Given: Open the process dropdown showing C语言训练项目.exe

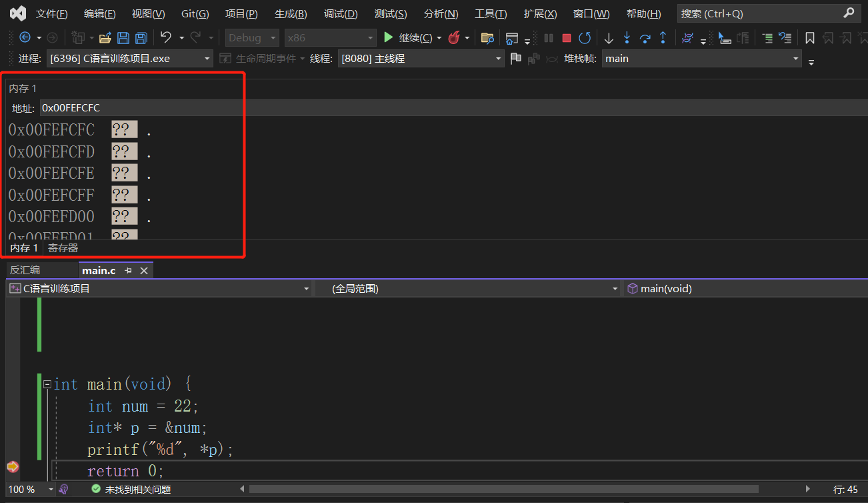Looking at the screenshot, I should [130, 59].
